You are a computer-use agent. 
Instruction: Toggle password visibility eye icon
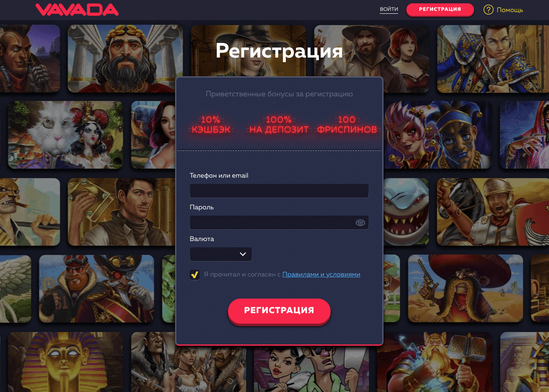(x=360, y=223)
